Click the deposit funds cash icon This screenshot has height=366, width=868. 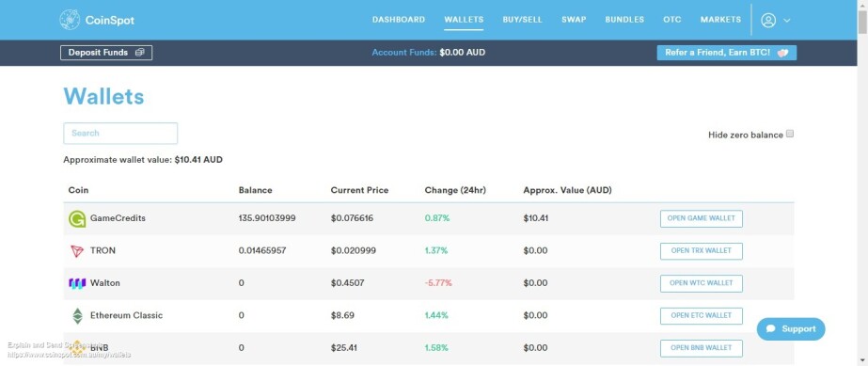pos(139,53)
